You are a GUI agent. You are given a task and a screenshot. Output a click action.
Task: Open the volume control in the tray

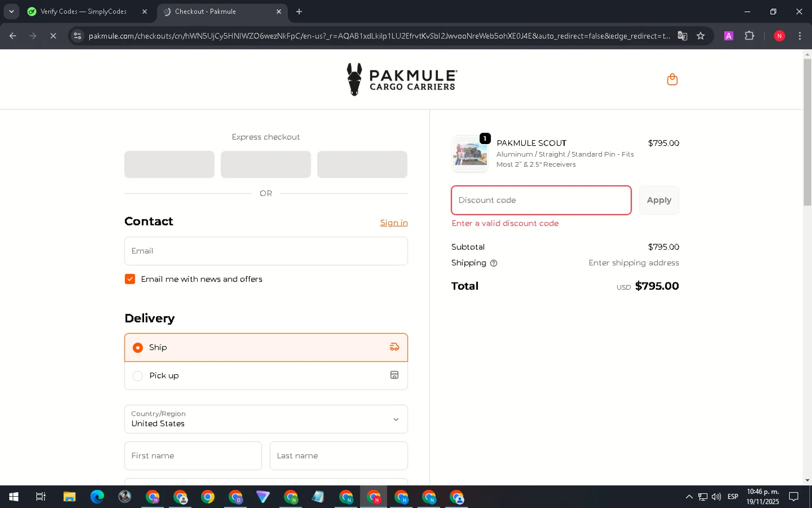(x=716, y=497)
